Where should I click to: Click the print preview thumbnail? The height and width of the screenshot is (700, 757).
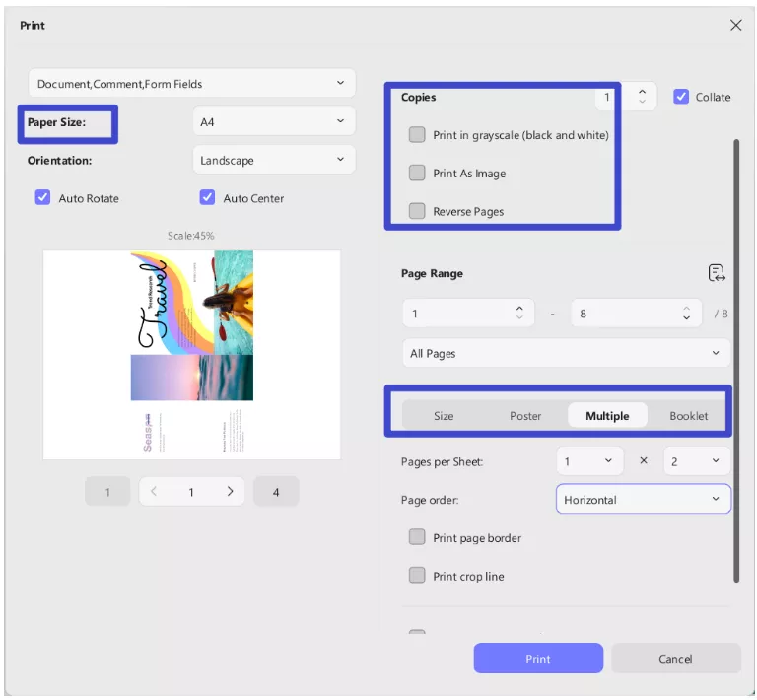coord(192,354)
